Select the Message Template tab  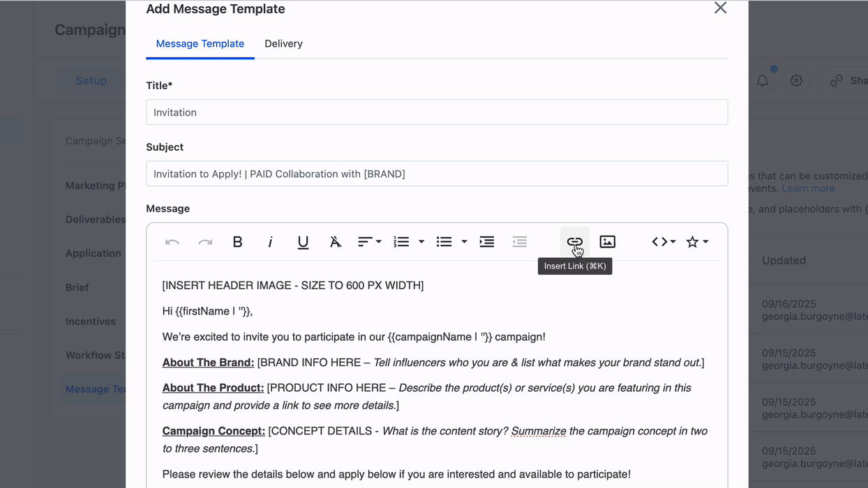coord(200,44)
